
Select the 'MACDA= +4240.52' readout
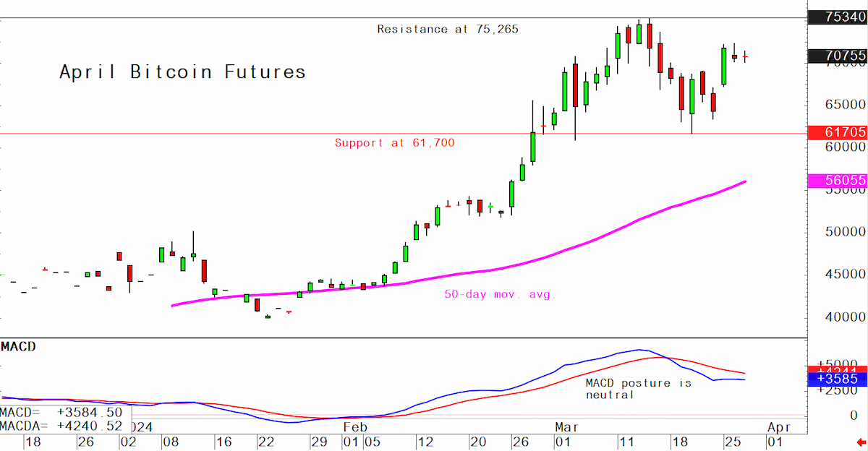(61, 426)
